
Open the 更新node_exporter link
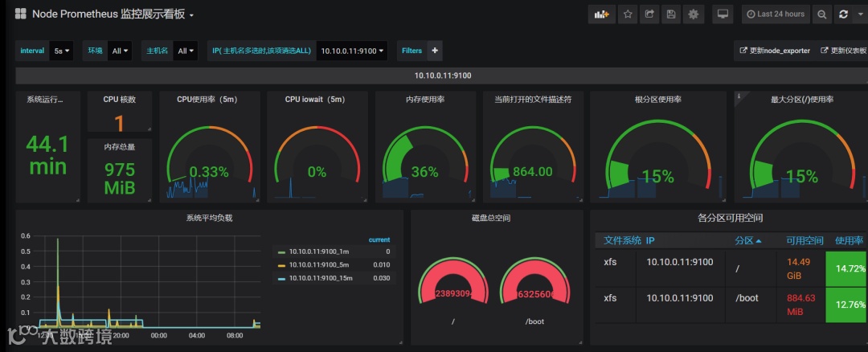[x=775, y=51]
